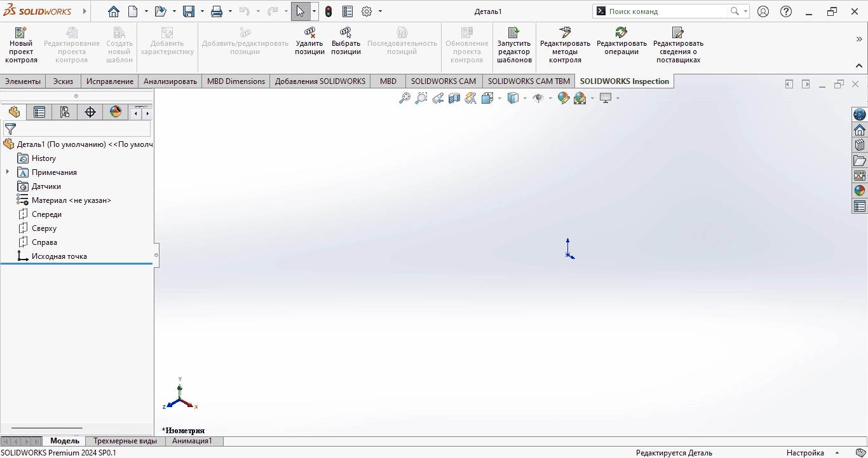Open Design Library task pane icon
The height and width of the screenshot is (458, 868).
pos(860,145)
